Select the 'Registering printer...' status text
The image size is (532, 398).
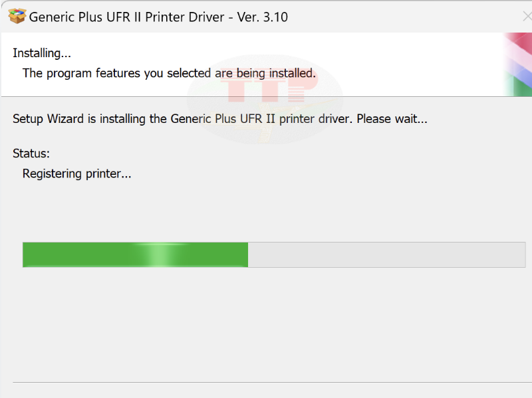pyautogui.click(x=76, y=173)
